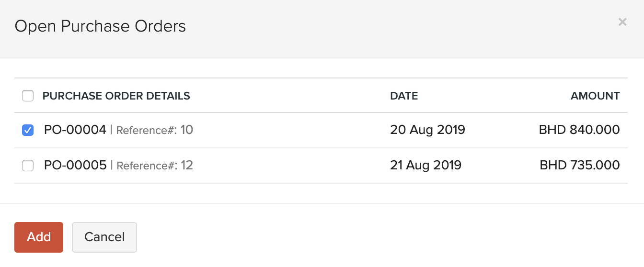
Task: Uncheck the PO-00004 checkbox
Action: pos(28,130)
